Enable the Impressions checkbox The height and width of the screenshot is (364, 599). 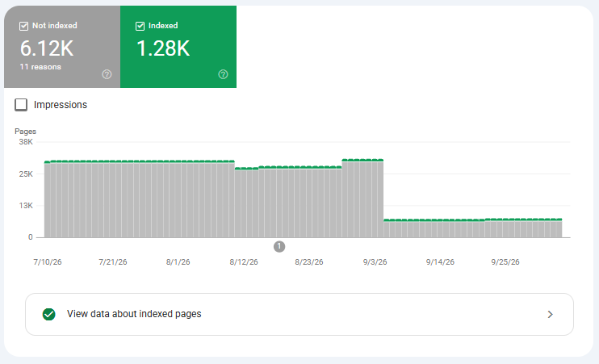21,105
